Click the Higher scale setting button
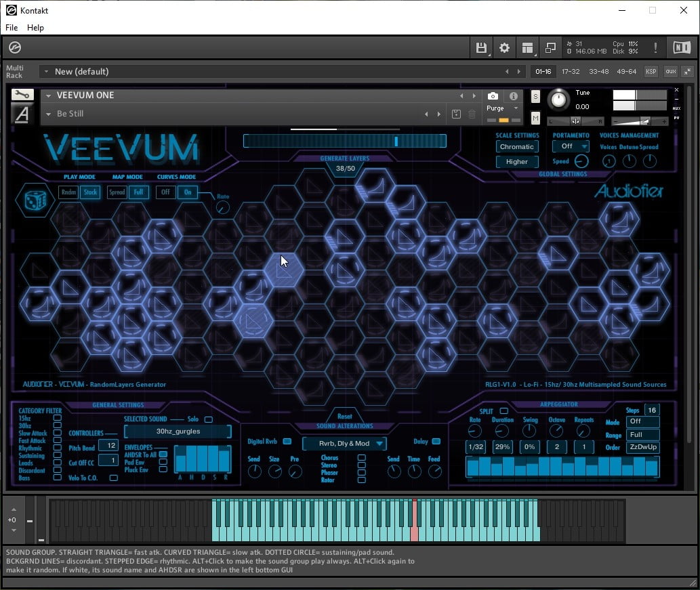 click(x=517, y=162)
